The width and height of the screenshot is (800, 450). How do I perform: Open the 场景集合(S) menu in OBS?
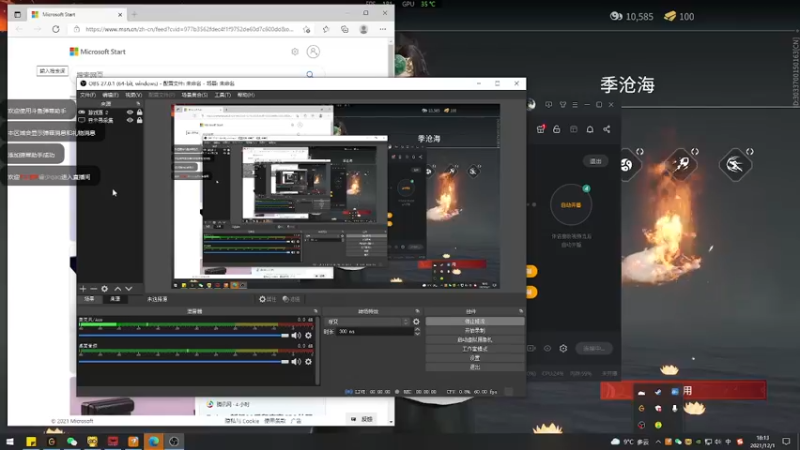click(x=194, y=95)
